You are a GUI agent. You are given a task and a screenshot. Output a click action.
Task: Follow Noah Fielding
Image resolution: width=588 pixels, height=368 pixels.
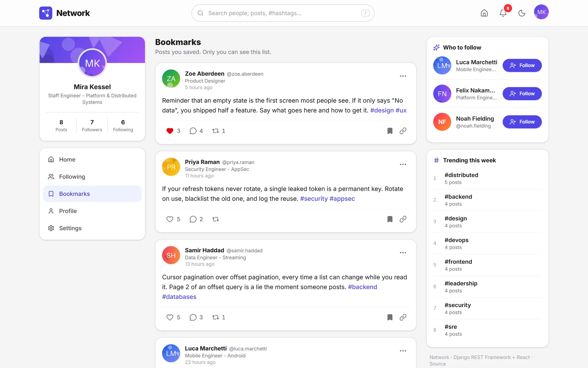[522, 122]
